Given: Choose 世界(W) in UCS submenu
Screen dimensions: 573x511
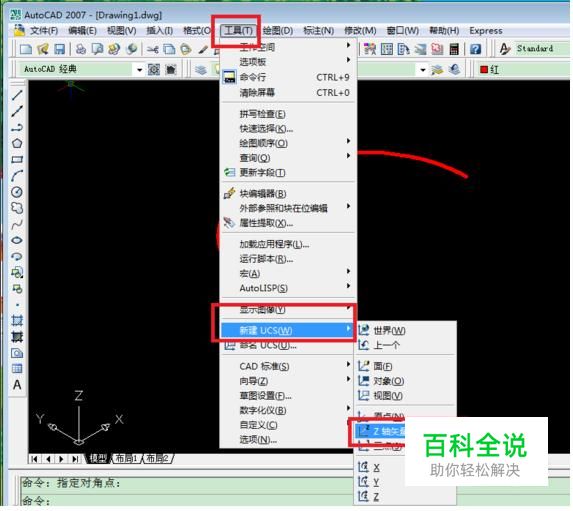Looking at the screenshot, I should point(405,330).
